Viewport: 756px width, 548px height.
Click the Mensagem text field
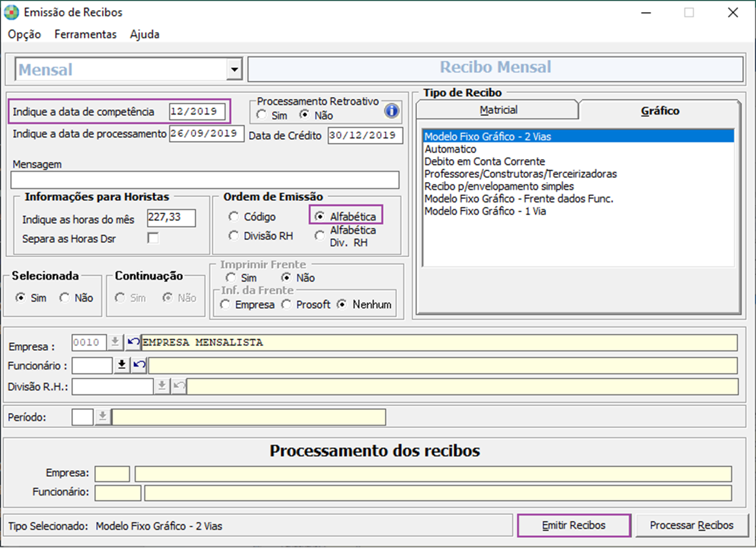[x=205, y=180]
